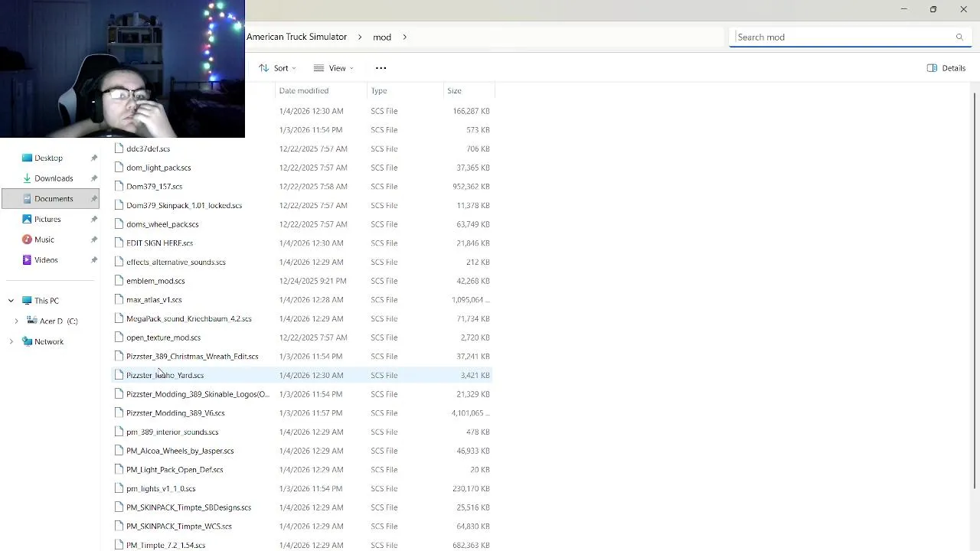Open Pictures in the navigation pane

47,219
